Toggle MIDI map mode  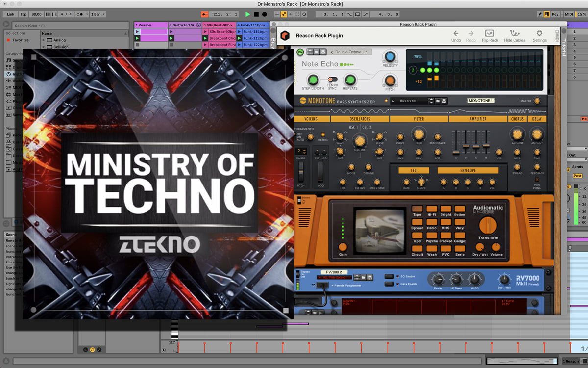coord(569,14)
